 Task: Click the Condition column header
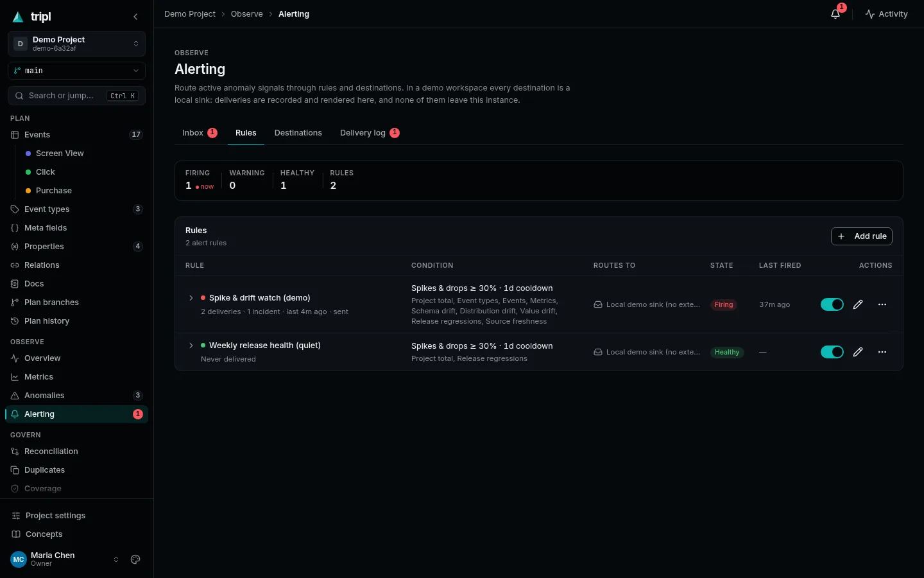coord(432,265)
